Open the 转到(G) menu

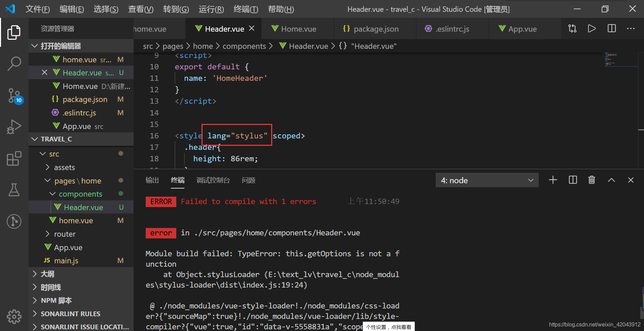click(176, 9)
